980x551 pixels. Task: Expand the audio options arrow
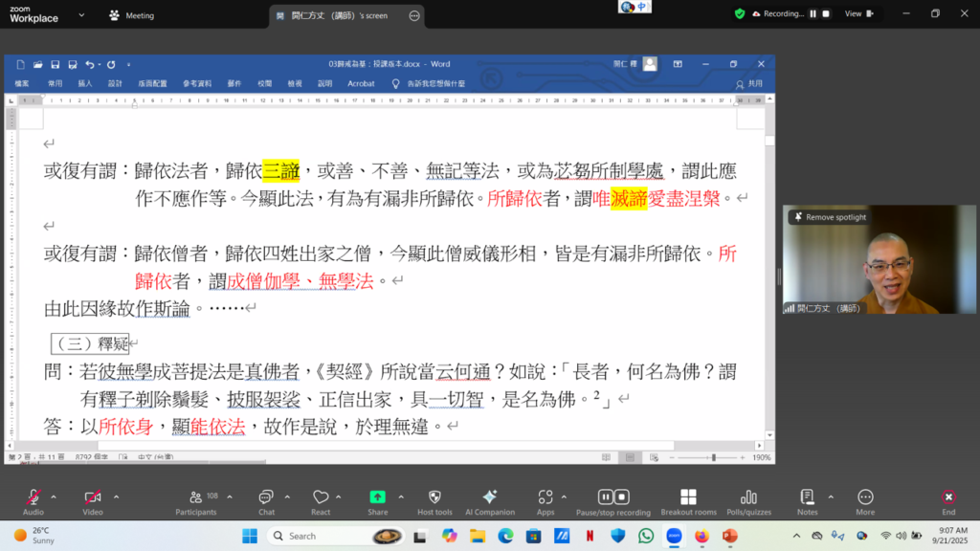click(x=54, y=496)
